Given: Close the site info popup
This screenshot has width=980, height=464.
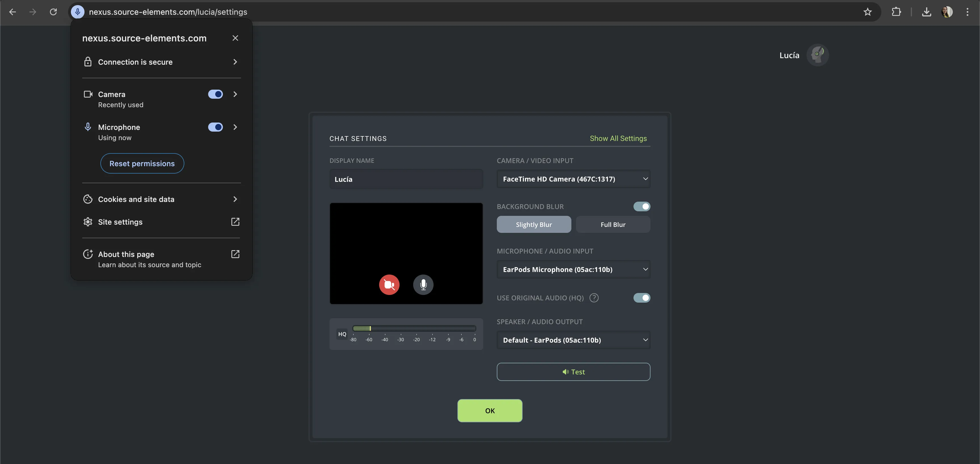Looking at the screenshot, I should (235, 38).
